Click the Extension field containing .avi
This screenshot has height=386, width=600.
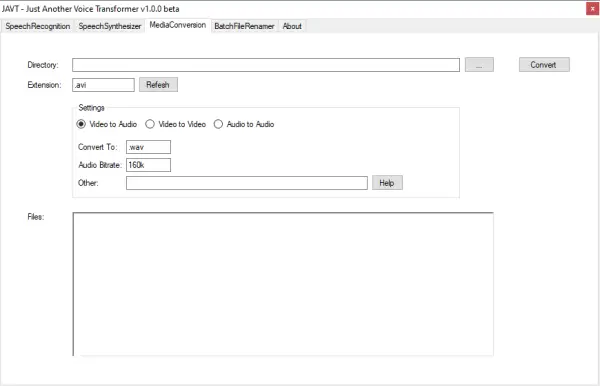103,85
